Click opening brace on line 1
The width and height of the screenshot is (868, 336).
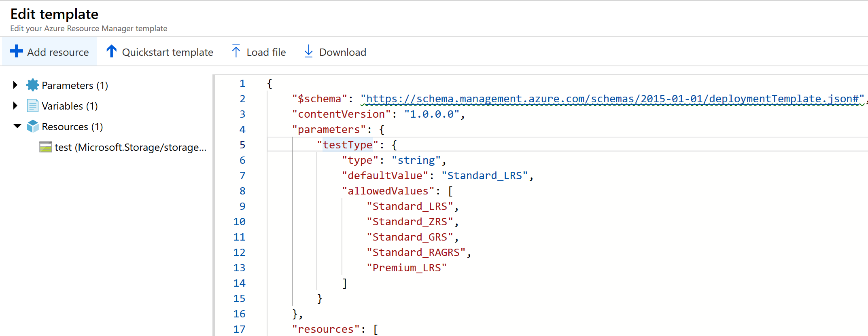click(x=270, y=83)
